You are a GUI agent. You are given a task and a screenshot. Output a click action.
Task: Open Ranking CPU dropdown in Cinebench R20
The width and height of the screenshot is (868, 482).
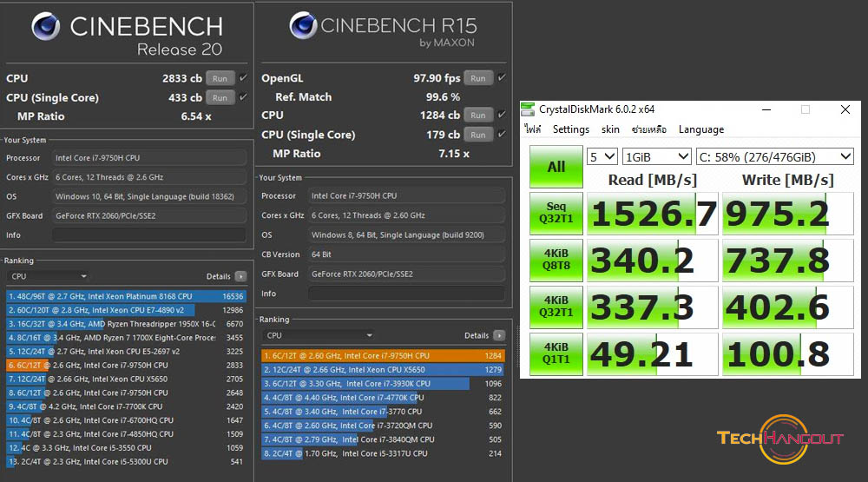point(48,276)
